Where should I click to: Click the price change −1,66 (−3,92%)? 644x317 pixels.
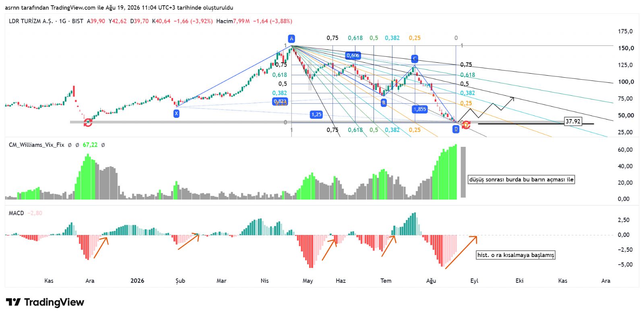tap(193, 21)
